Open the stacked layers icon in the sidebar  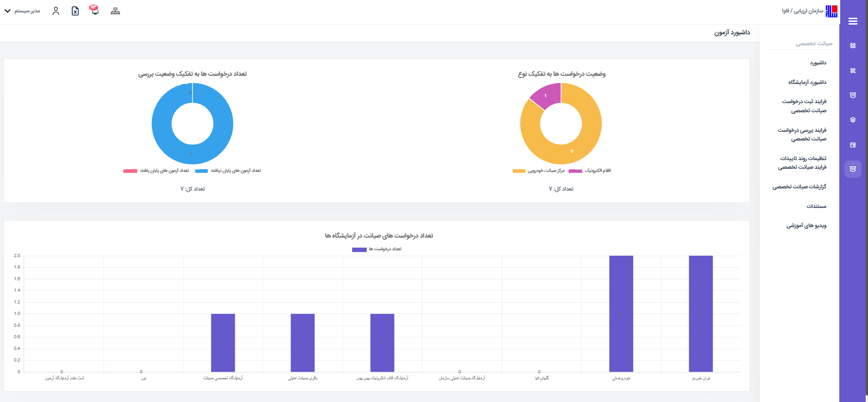pos(852,120)
